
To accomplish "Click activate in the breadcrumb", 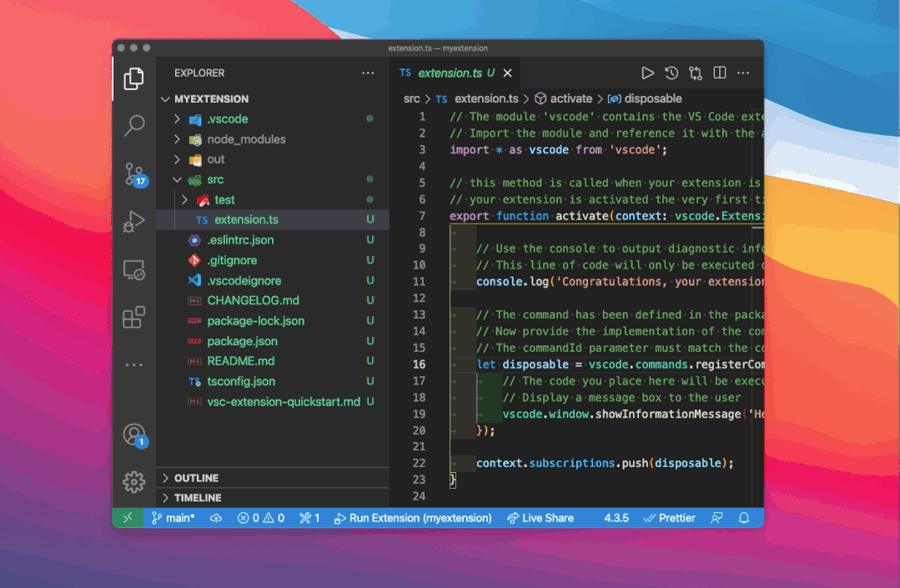I will 564,98.
